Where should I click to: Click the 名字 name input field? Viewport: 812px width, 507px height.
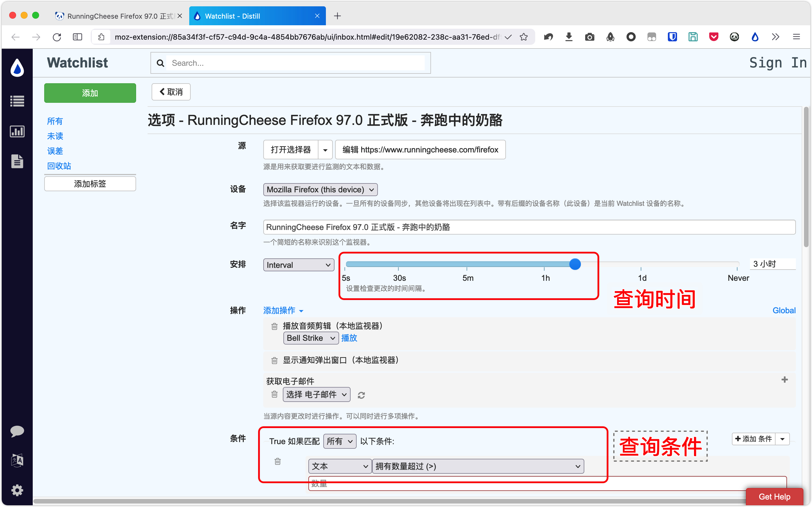click(x=529, y=227)
